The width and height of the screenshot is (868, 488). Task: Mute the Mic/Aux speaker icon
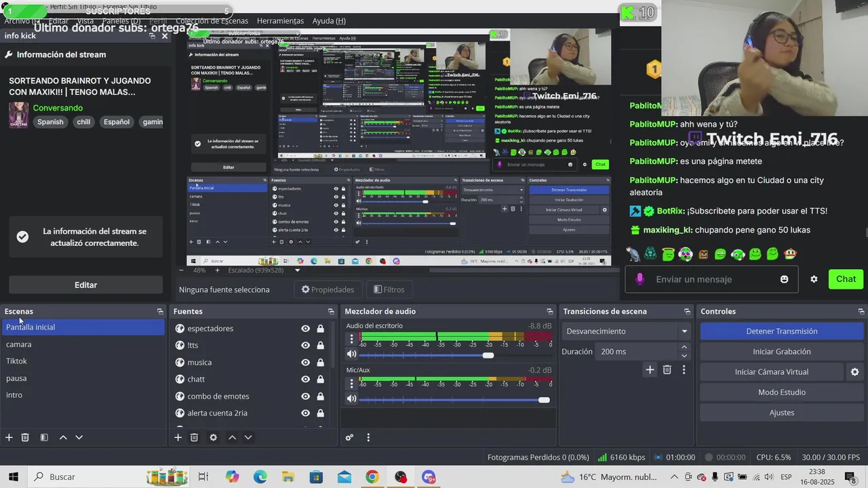coord(351,399)
